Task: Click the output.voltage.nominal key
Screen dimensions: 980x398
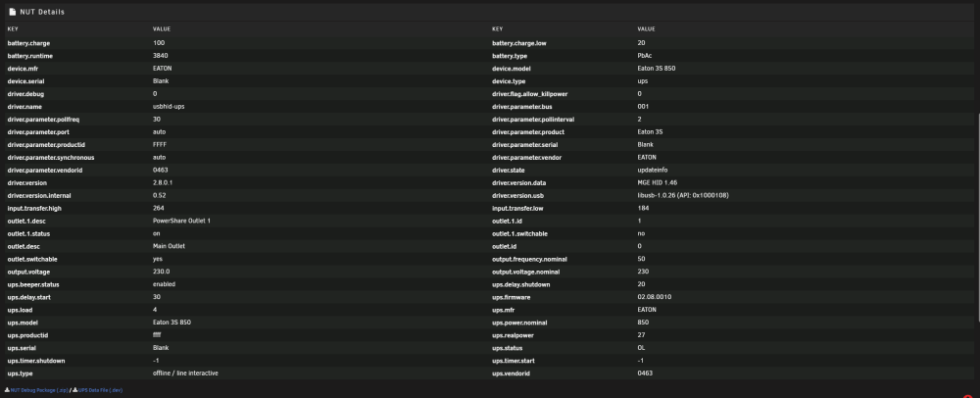Action: [x=525, y=272]
